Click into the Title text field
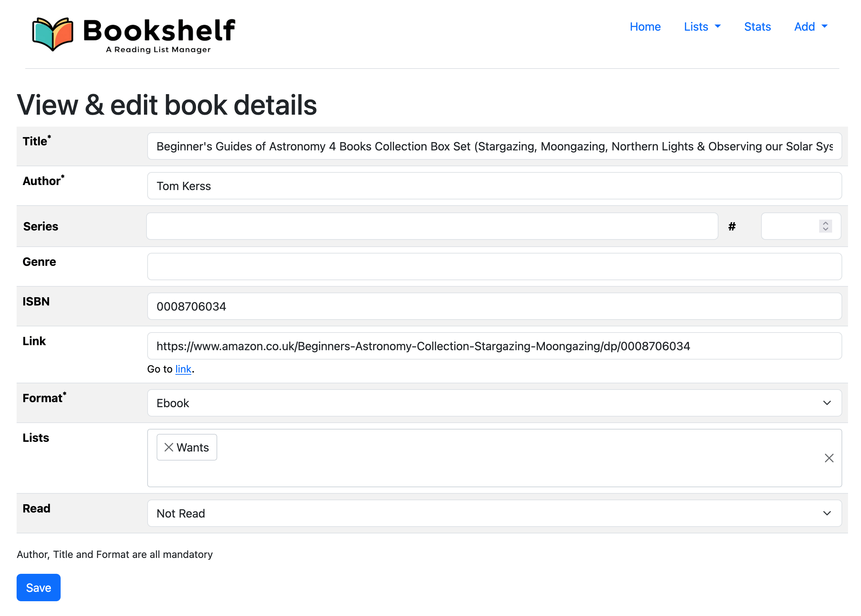861x616 pixels. click(x=494, y=146)
